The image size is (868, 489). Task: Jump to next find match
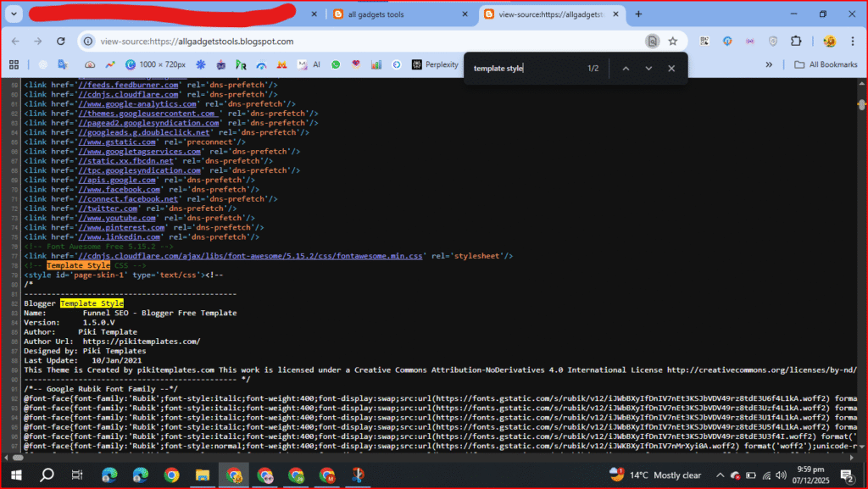click(648, 69)
